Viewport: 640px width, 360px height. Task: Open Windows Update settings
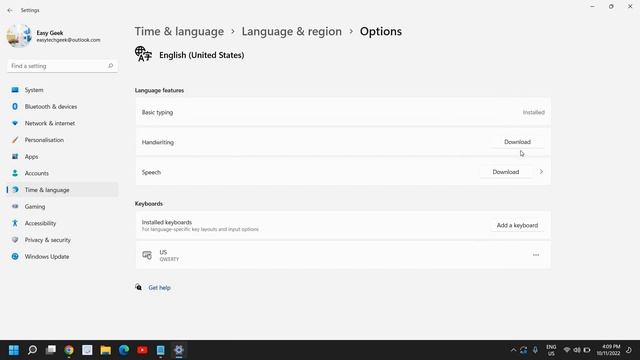[62, 257]
